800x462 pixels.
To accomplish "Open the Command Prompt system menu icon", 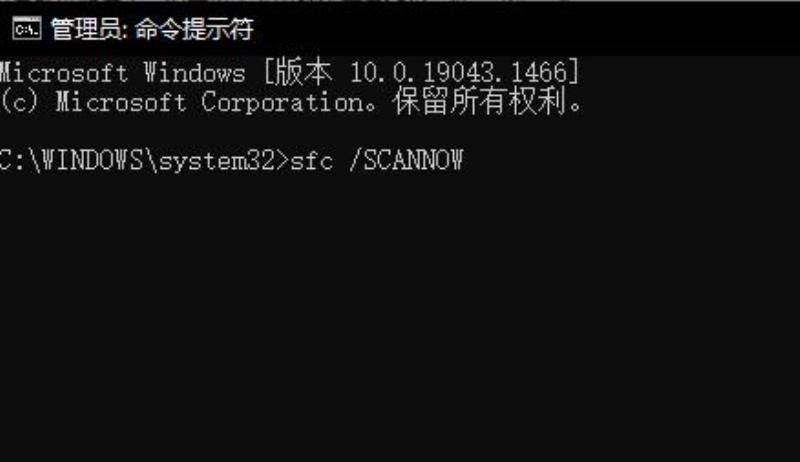I will [x=27, y=28].
